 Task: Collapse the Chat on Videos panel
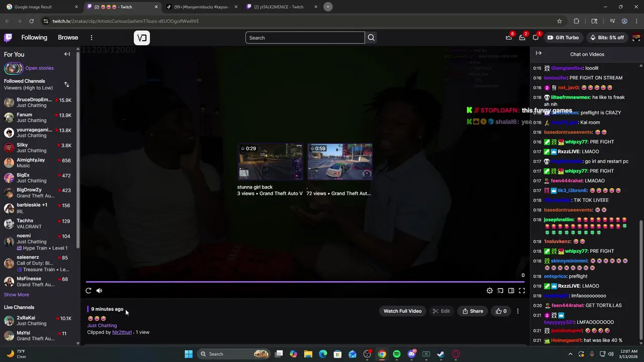click(539, 53)
